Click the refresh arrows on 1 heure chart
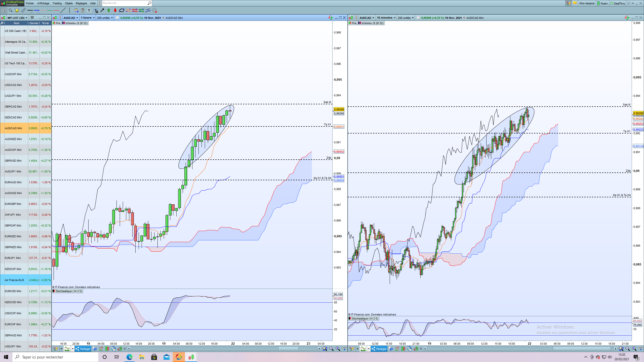 [331, 18]
